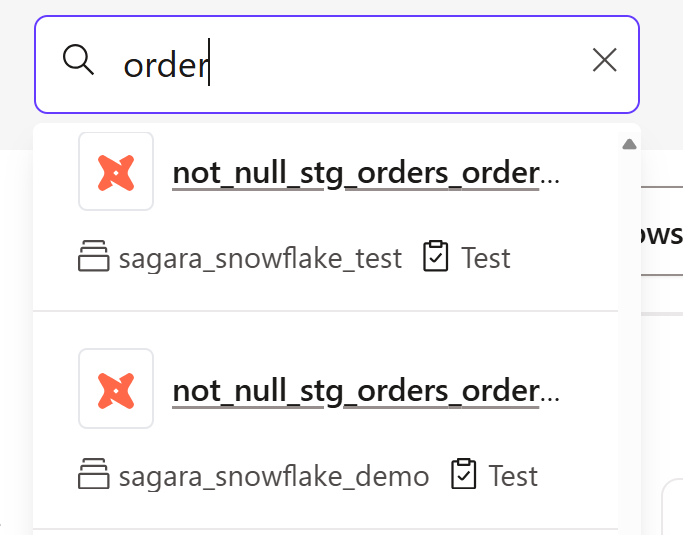
Task: Click the Test type label under sagara_snowflake_test
Action: pos(485,258)
